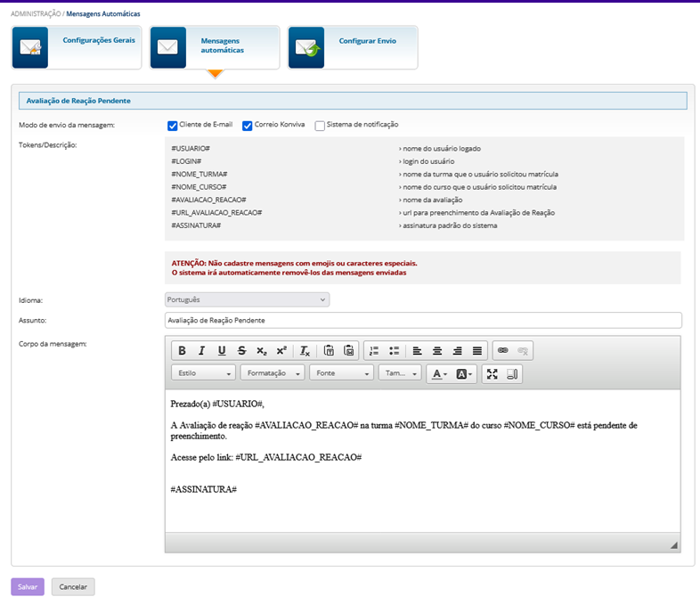Open the Configurações Gerais tab
This screenshot has height=605, width=700.
[x=77, y=47]
